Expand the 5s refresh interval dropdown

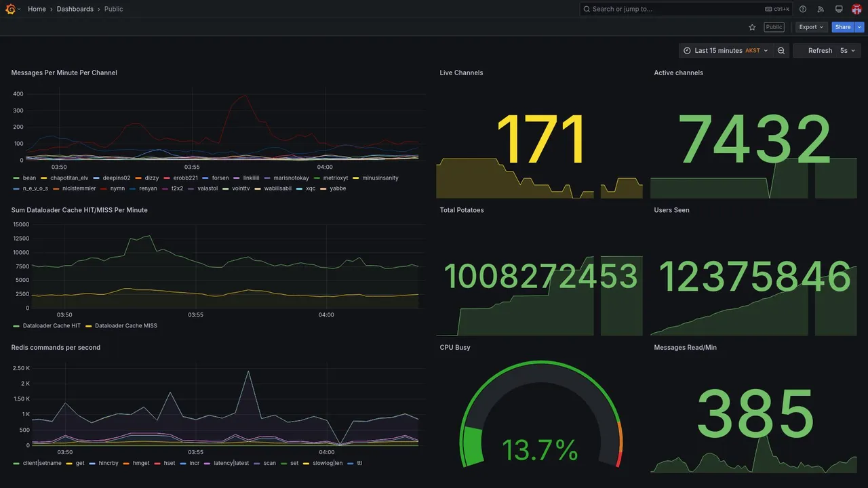(848, 51)
